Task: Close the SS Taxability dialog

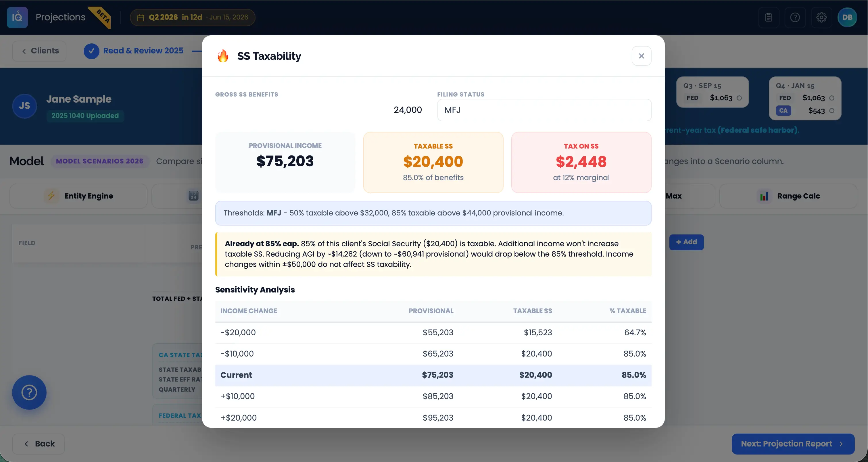Action: [x=641, y=56]
